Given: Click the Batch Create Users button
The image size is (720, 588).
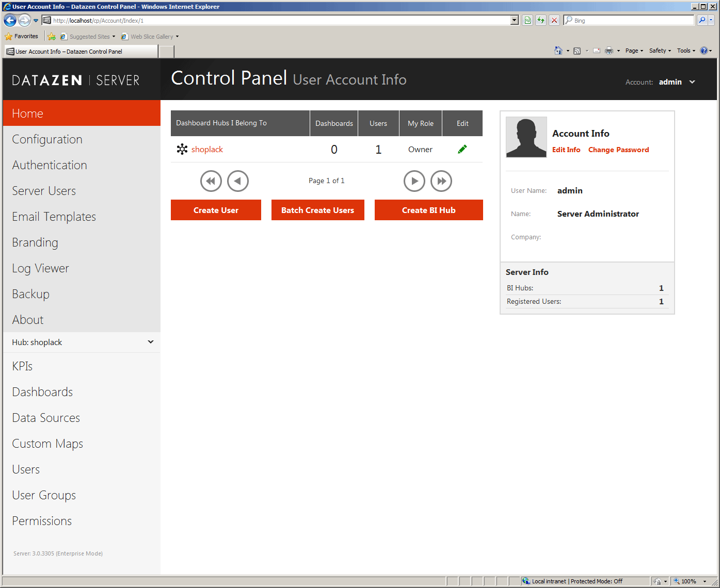Looking at the screenshot, I should 318,210.
